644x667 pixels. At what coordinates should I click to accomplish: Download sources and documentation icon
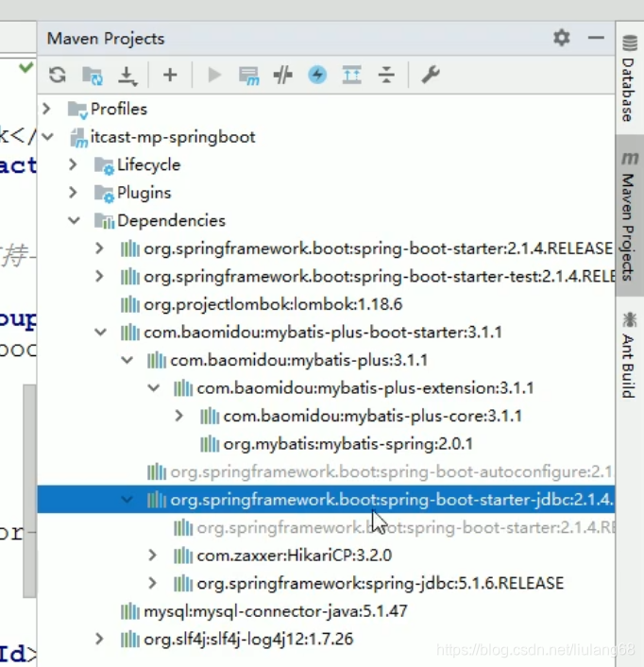click(x=127, y=77)
